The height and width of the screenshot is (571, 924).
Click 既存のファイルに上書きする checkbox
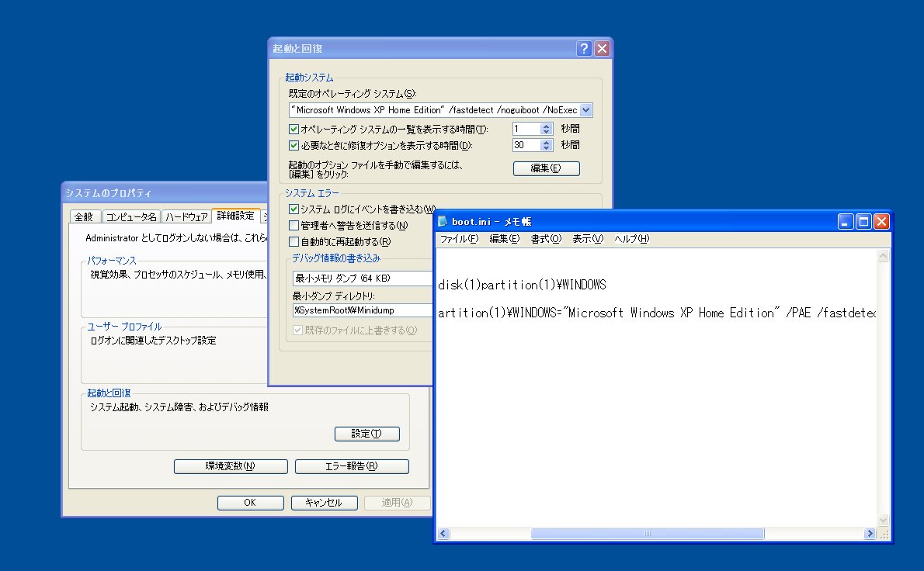[297, 330]
